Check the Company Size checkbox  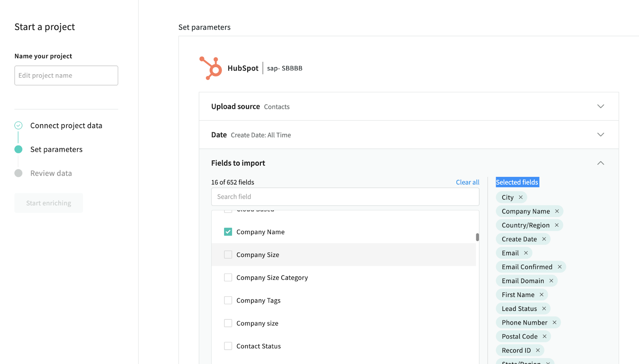click(x=228, y=255)
